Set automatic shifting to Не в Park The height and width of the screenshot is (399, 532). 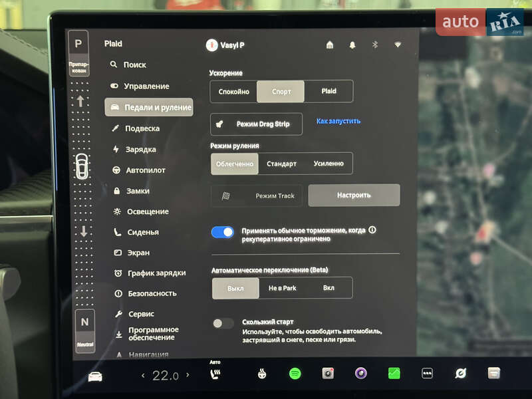282,288
